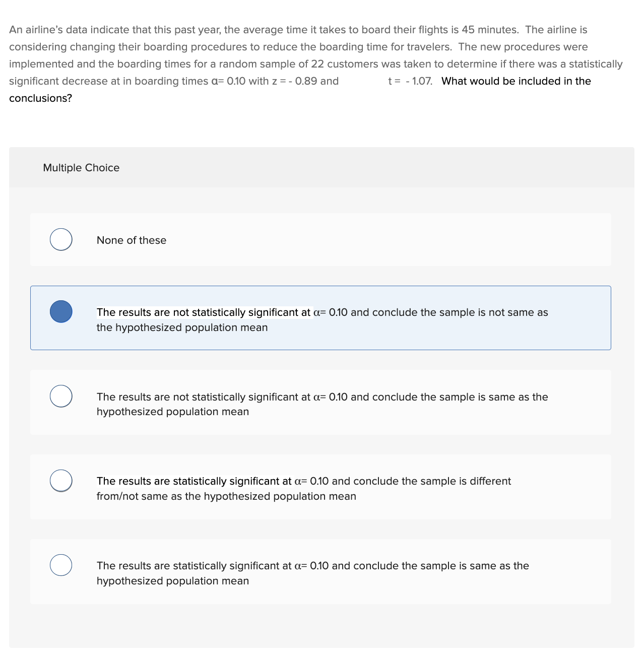Click the phrase "What would be included in the conclusions?"

coord(516,81)
